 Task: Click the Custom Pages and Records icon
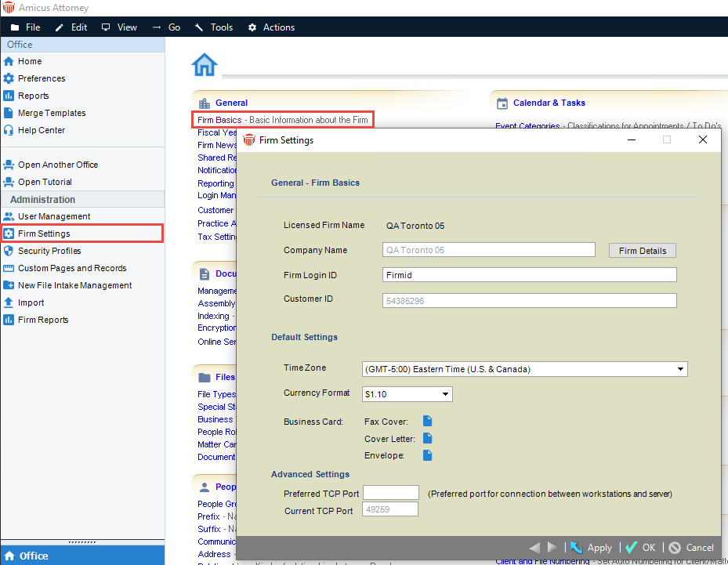[9, 268]
